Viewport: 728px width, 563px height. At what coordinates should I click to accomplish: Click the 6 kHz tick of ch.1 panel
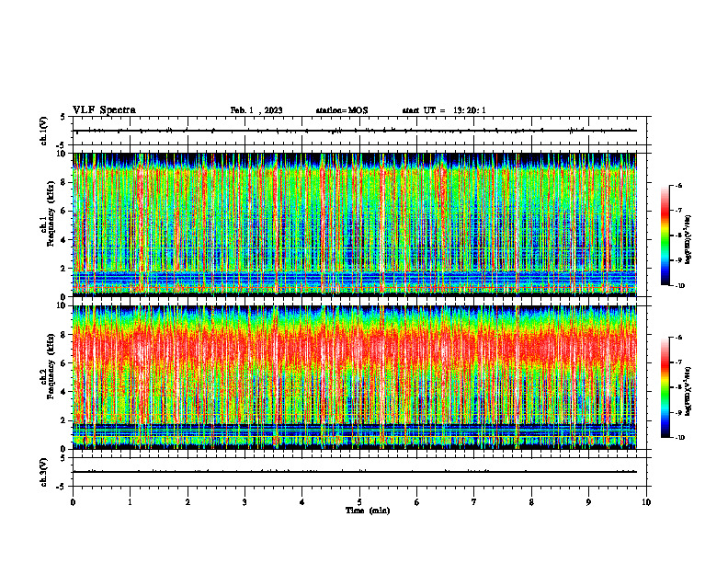[64, 211]
